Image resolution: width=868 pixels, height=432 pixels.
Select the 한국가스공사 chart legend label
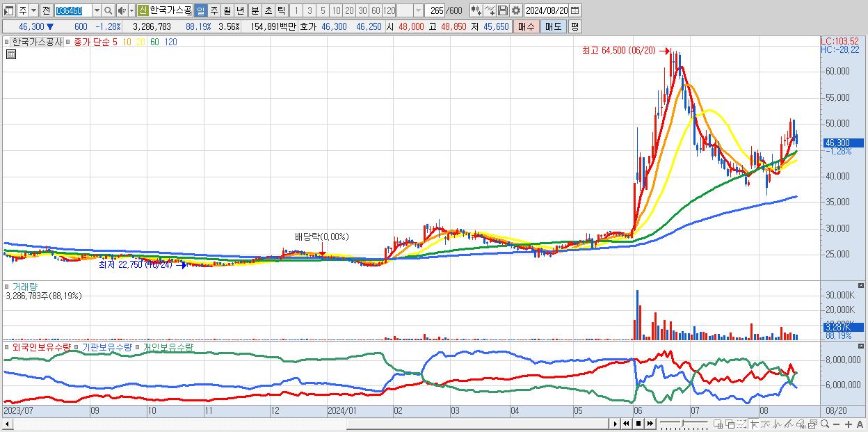pos(37,42)
